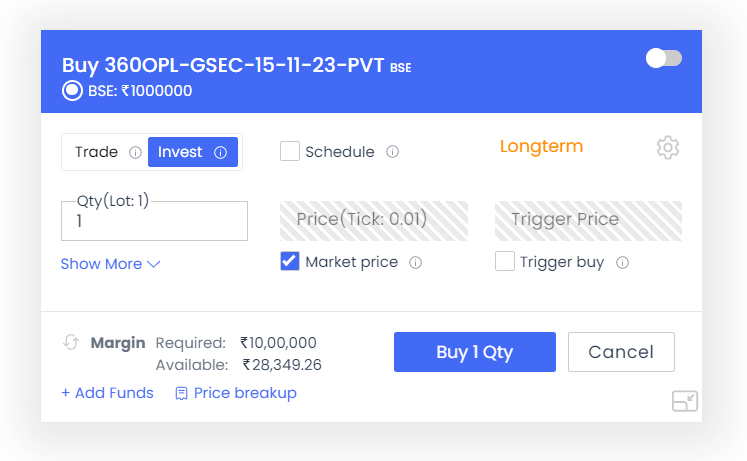Click the info icon inside Invest tab
747x461 pixels.
(221, 152)
